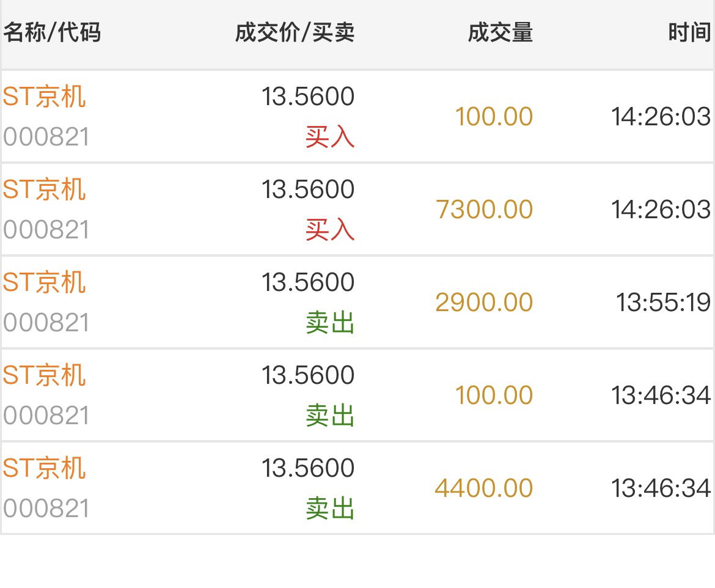Click 卖出 label in the 4400.00 row
The image size is (715, 588).
[330, 509]
